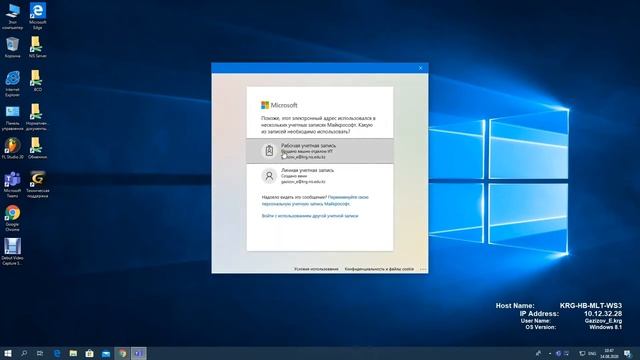640x360 pixels.
Task: Select the Техническая поддержка desktop shortcut
Action: 38,185
